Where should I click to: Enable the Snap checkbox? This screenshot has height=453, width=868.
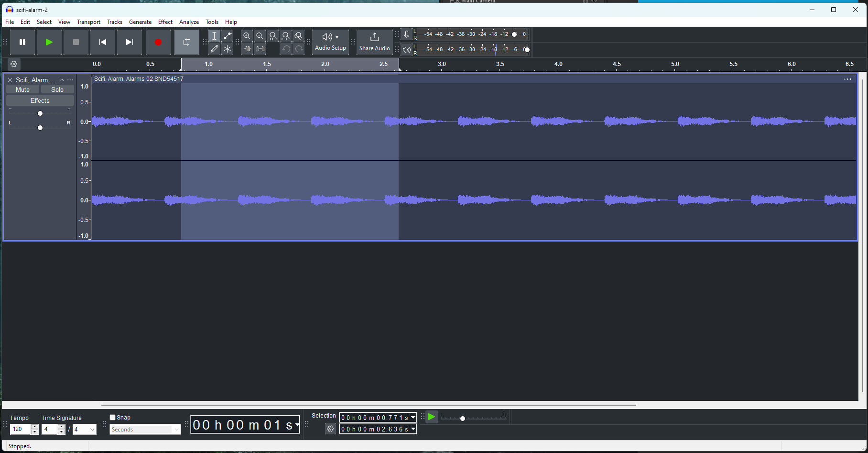pos(113,418)
